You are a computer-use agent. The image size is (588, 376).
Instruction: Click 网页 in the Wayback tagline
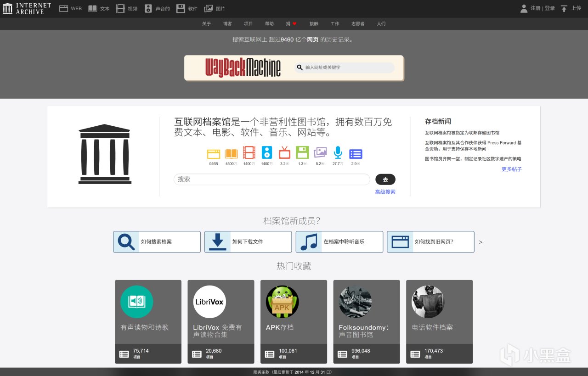(313, 39)
